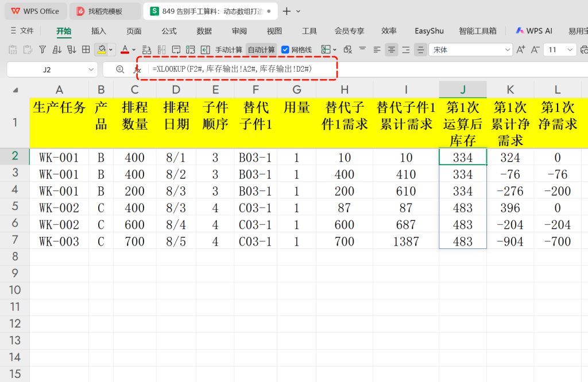Open the 会员专享 member tab
The image size is (588, 382).
[x=349, y=31]
